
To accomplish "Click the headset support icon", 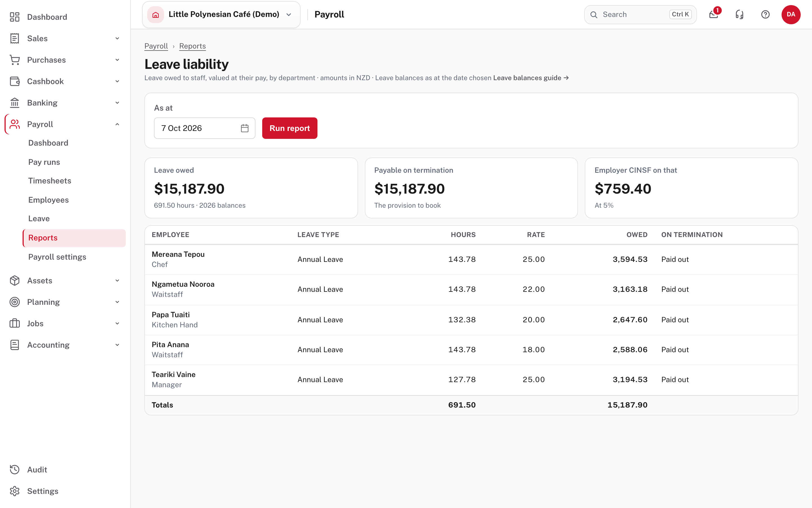I will [x=739, y=14].
